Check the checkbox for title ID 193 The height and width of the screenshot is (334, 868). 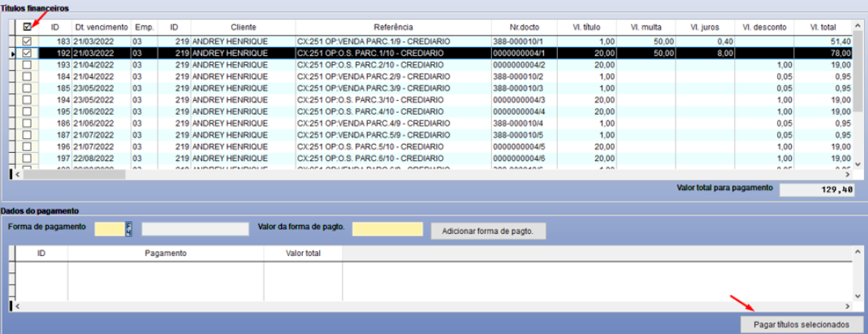tap(28, 64)
